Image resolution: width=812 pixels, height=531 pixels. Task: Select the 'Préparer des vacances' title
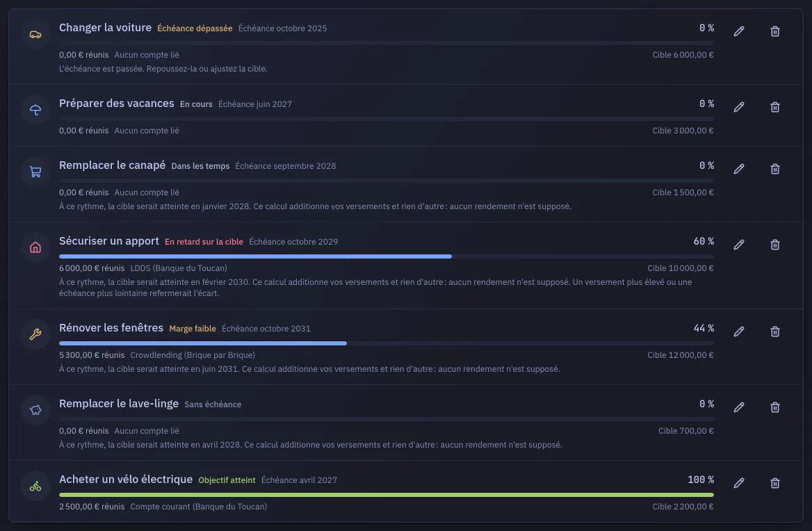[117, 104]
